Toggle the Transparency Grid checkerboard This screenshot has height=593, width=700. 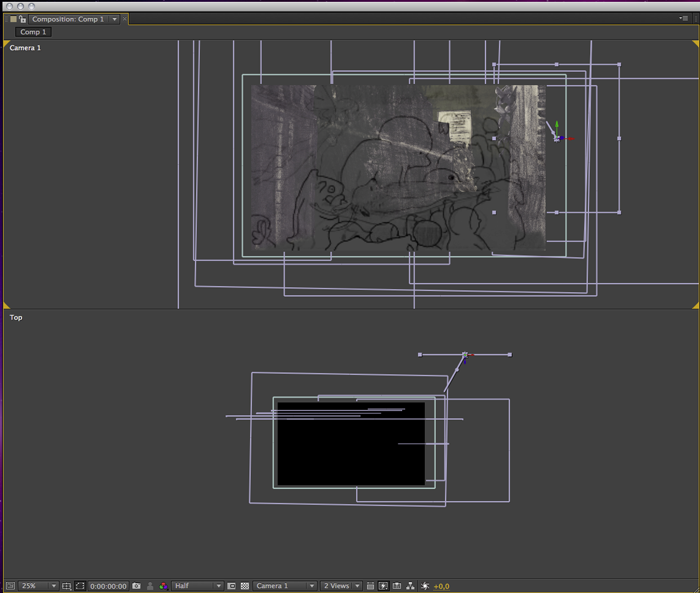tap(245, 586)
